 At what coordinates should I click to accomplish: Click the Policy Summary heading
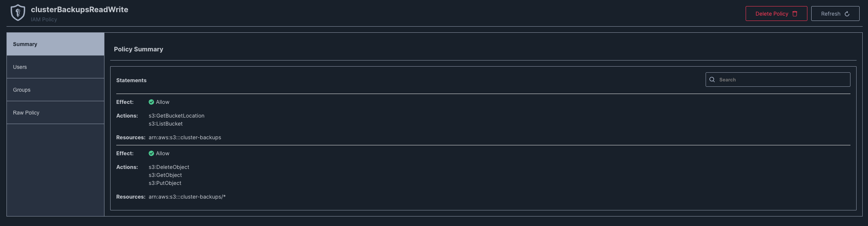pos(138,49)
